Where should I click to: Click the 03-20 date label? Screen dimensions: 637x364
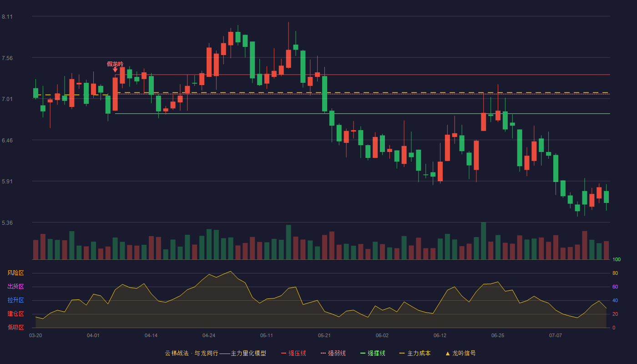click(35, 335)
